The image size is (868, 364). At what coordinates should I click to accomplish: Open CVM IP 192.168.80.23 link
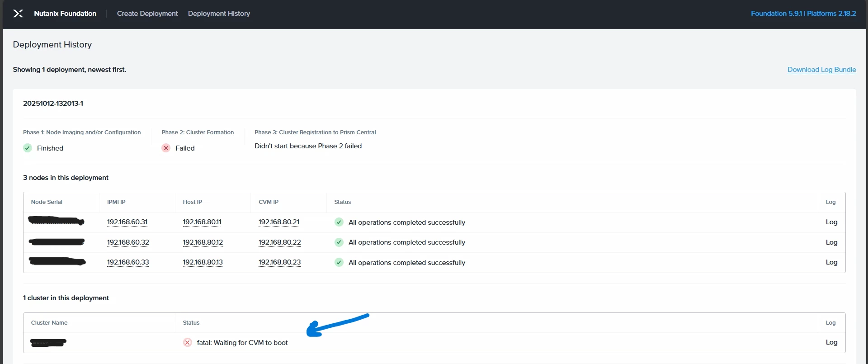[x=279, y=262]
